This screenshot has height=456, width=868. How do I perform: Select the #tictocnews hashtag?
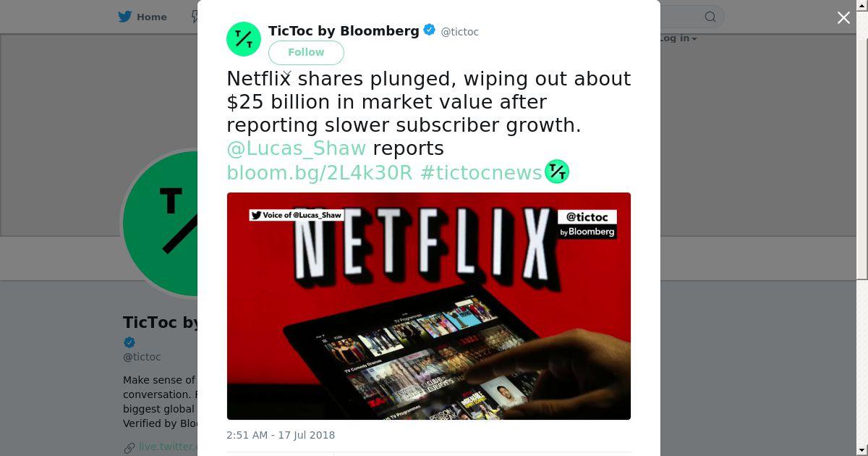[481, 172]
